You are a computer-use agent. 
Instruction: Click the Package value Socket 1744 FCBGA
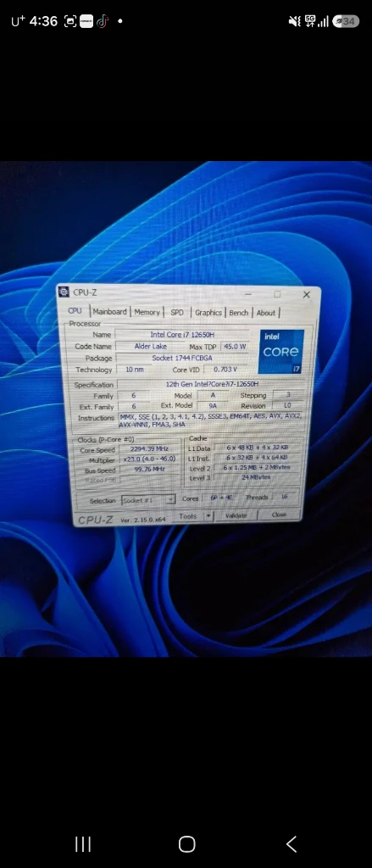tap(182, 359)
